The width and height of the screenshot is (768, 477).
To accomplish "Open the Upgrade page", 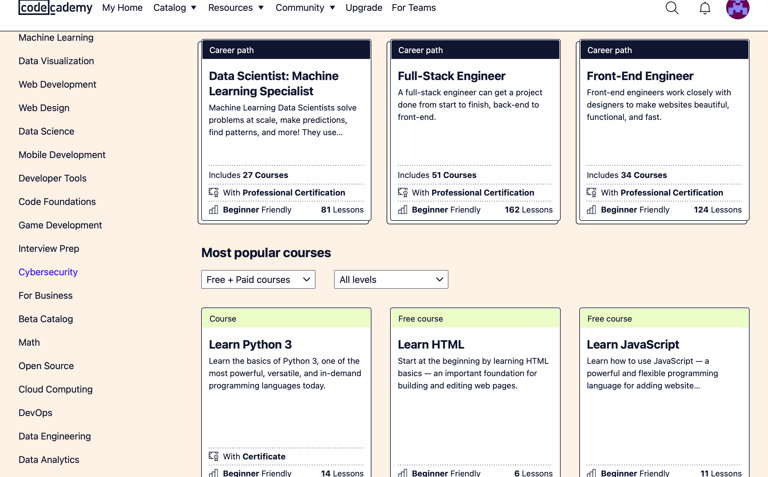I will 363,8.
